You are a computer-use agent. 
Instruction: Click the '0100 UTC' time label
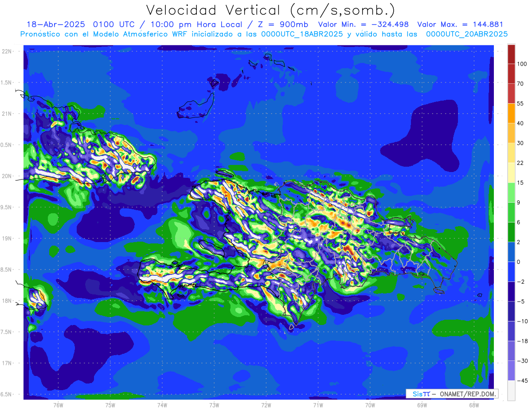tap(115, 24)
